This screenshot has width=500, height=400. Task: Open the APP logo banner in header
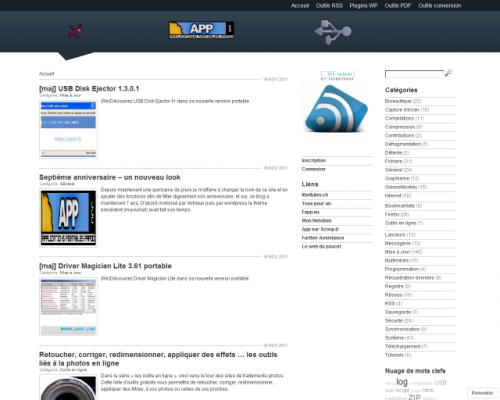[201, 30]
